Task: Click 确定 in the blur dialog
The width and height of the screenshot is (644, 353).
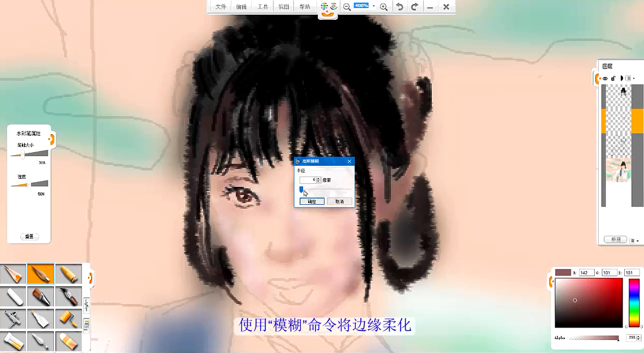Action: pyautogui.click(x=312, y=201)
